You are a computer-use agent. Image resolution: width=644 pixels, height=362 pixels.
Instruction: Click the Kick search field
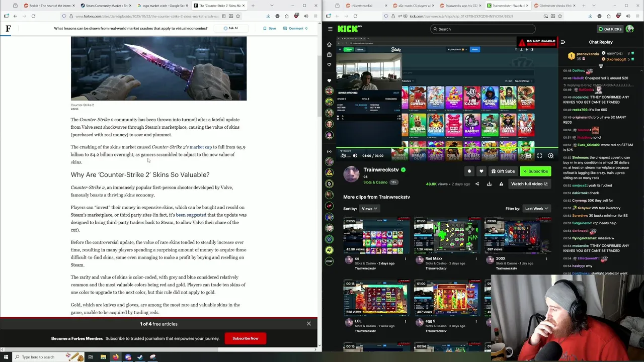tap(483, 29)
